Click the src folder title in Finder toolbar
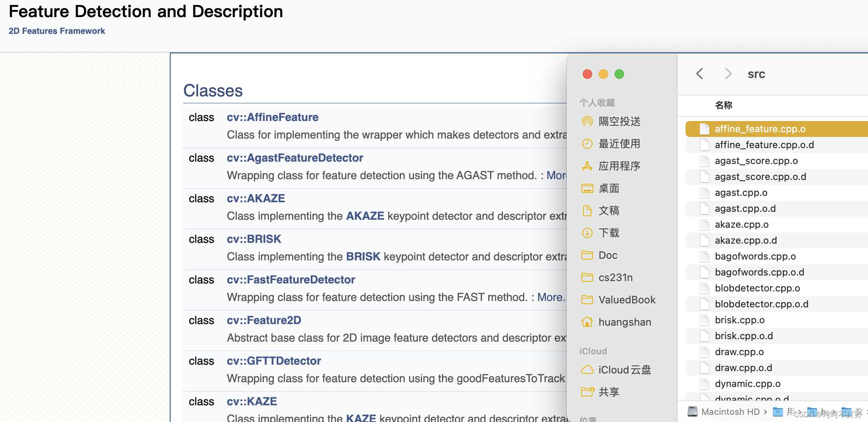Screen dimensions: 868x422 click(756, 74)
